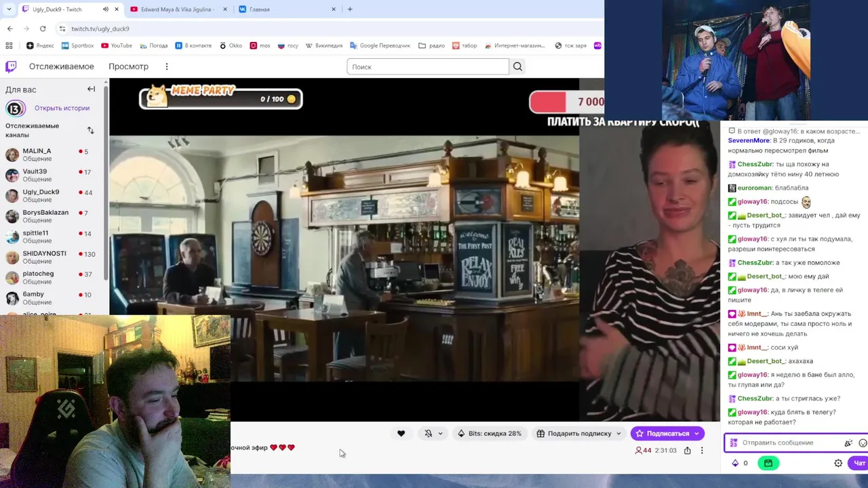Click the site info icon in address bar
868x488 pixels.
coord(62,28)
